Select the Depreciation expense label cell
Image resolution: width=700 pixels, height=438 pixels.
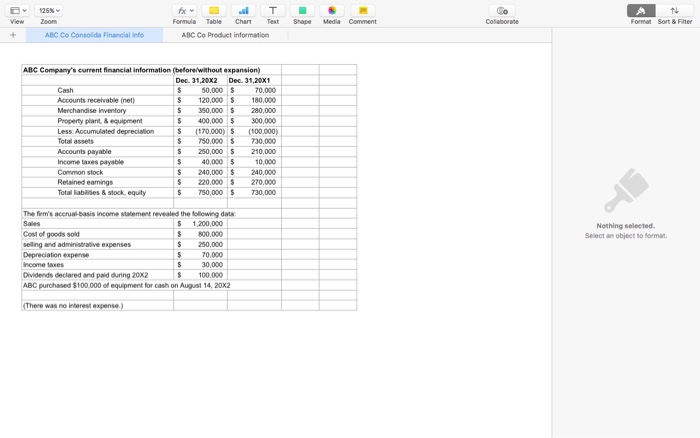tap(98, 254)
